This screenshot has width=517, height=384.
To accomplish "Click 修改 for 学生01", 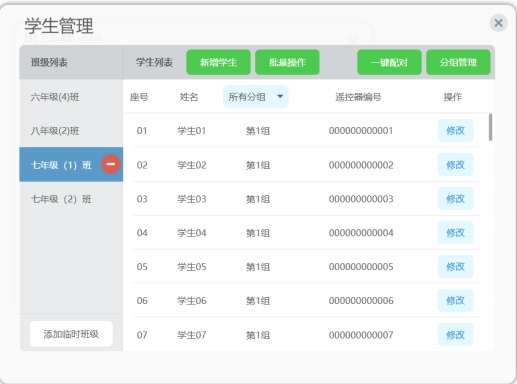I will click(455, 130).
